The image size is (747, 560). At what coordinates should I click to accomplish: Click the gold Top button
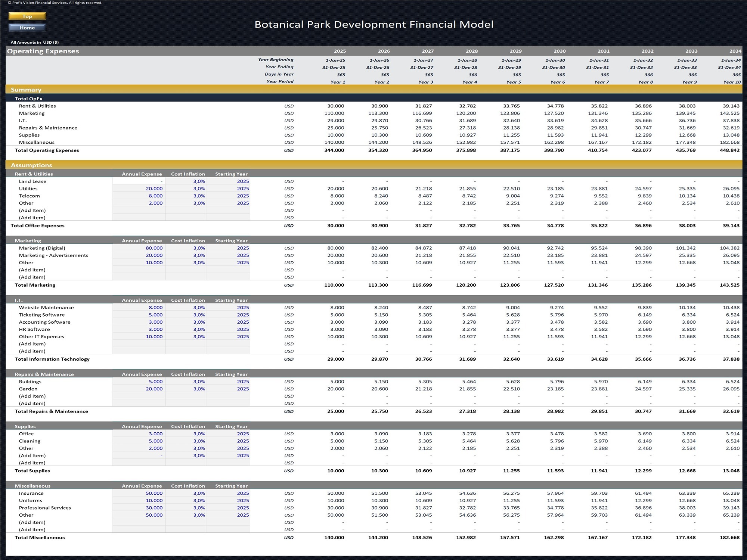click(27, 16)
